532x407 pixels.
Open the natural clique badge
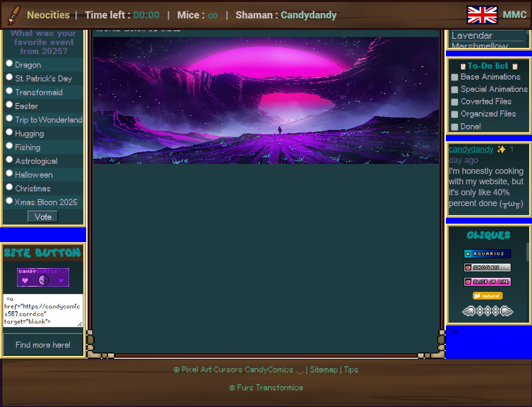[488, 296]
